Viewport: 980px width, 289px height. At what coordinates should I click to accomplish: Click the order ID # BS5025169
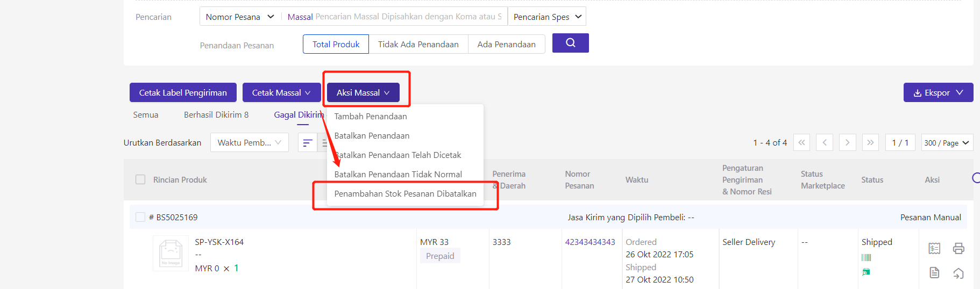(173, 217)
